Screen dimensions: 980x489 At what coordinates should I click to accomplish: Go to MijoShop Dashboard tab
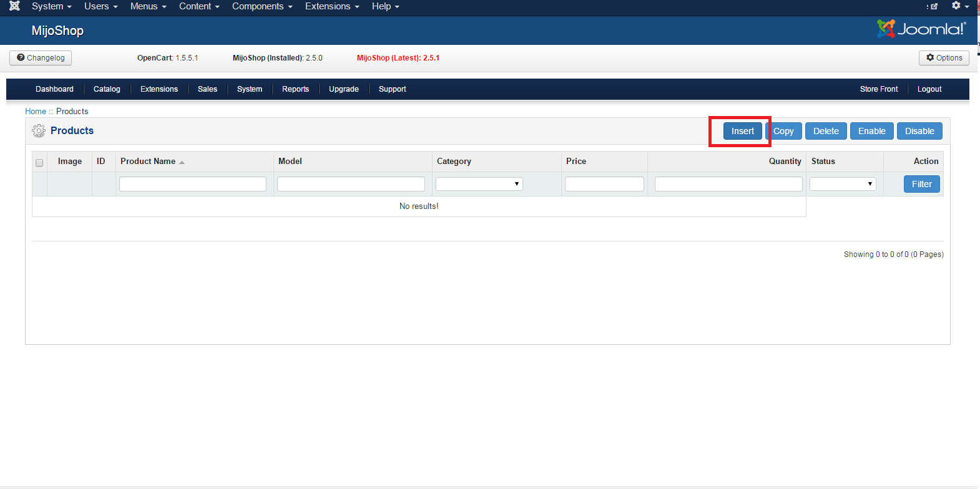point(54,89)
